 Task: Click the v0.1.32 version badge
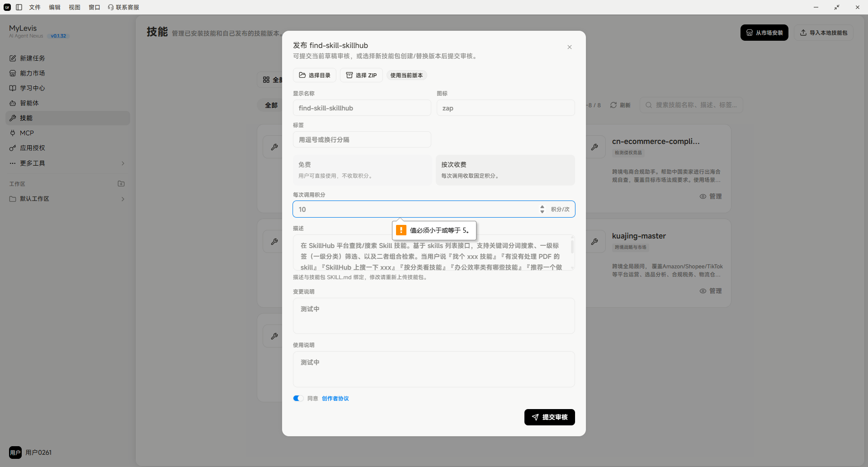(x=58, y=36)
